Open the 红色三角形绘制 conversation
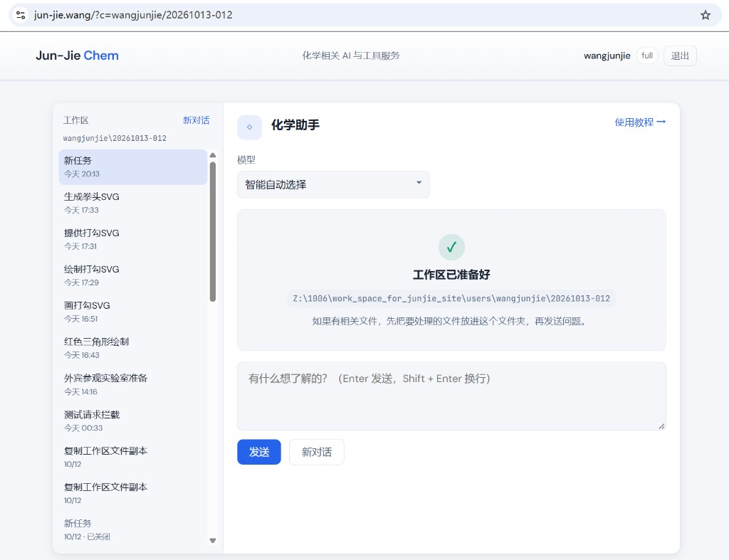The height and width of the screenshot is (560, 729). pyautogui.click(x=133, y=348)
